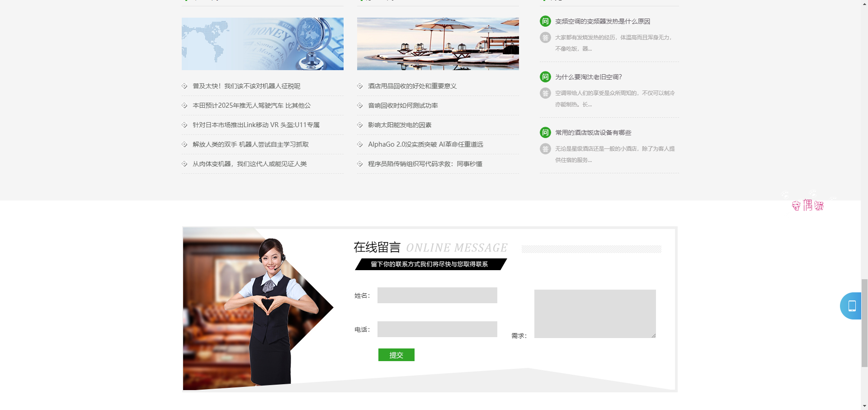Click the blue floating mobile phone icon
The height and width of the screenshot is (410, 868).
click(851, 306)
